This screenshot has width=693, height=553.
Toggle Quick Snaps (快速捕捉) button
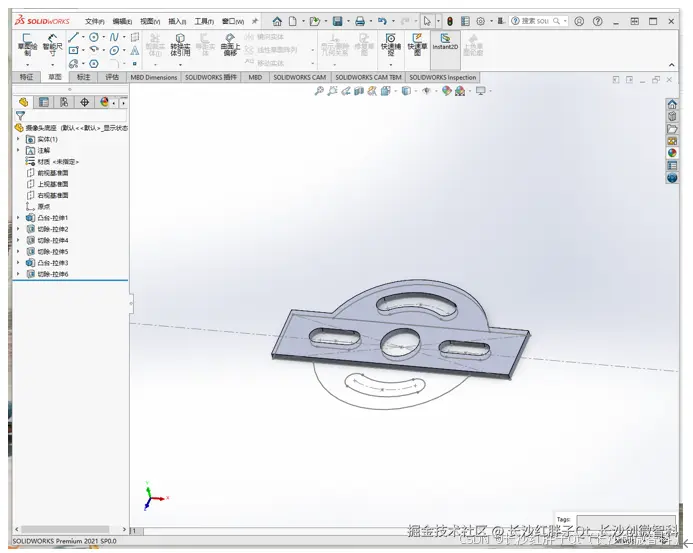390,44
